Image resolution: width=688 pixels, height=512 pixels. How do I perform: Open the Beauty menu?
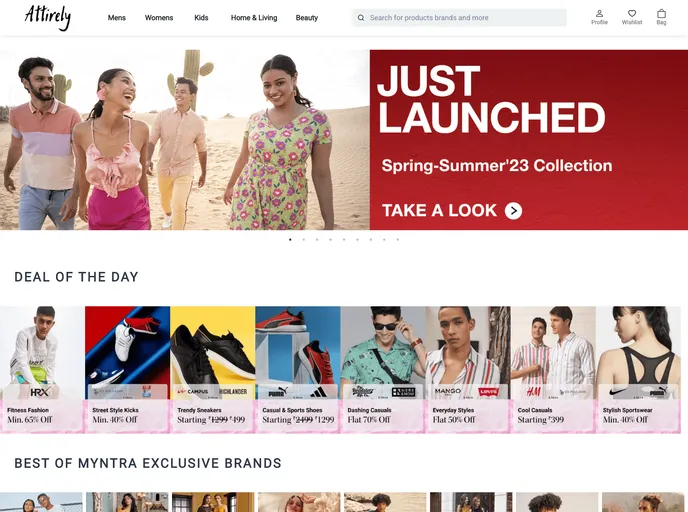(x=306, y=18)
